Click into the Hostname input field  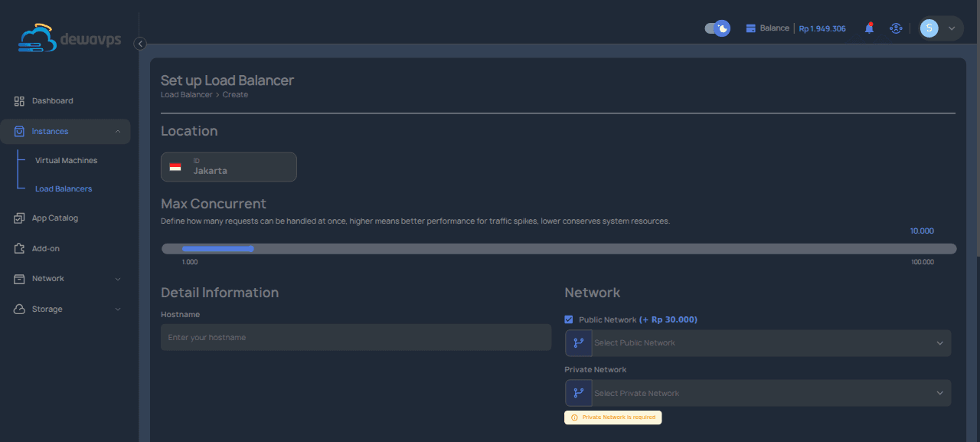356,337
